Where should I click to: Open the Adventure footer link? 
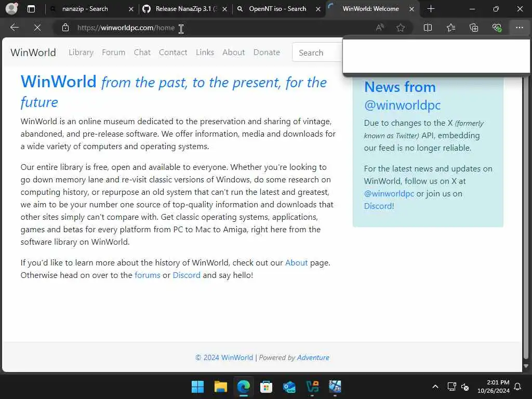click(x=313, y=357)
